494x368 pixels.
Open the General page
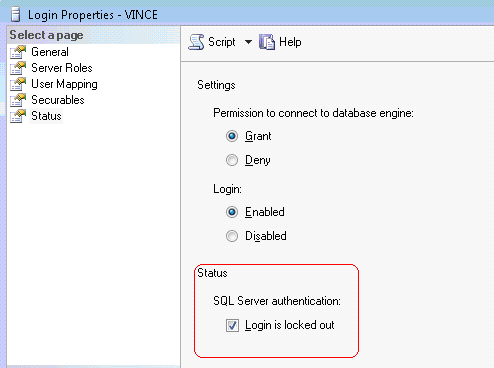point(50,52)
